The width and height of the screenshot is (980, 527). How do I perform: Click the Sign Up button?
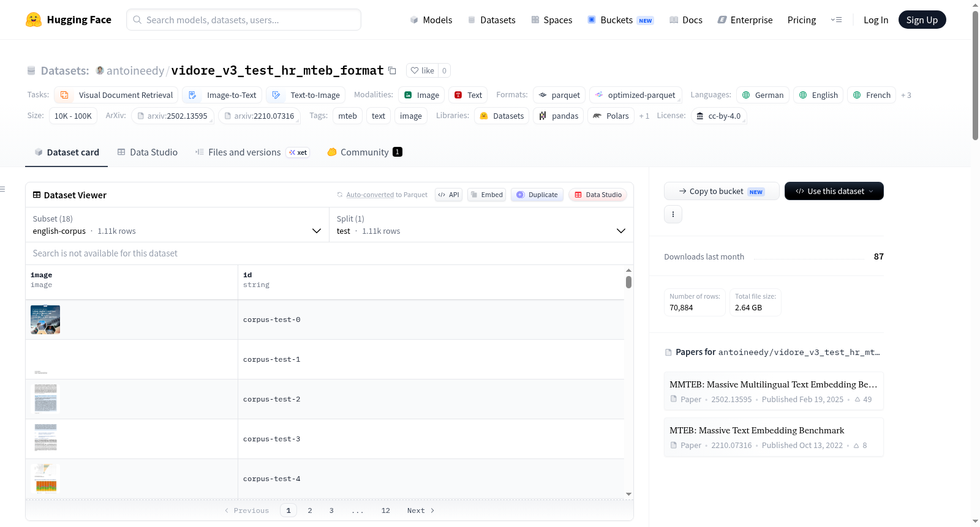tap(922, 20)
